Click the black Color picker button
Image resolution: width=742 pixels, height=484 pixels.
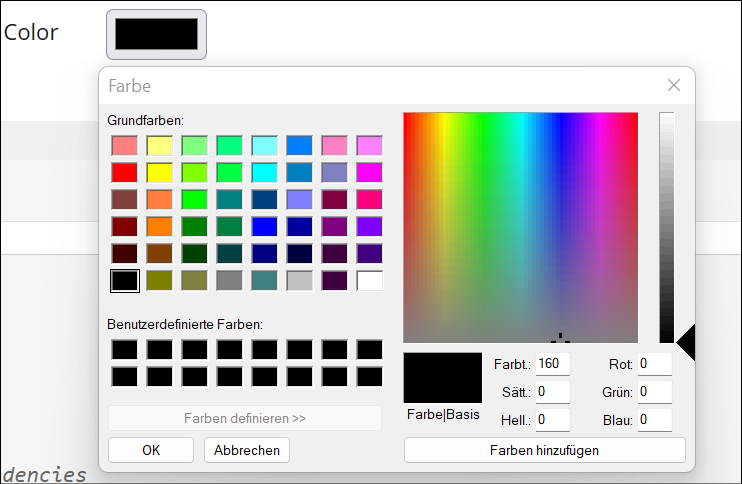(156, 34)
